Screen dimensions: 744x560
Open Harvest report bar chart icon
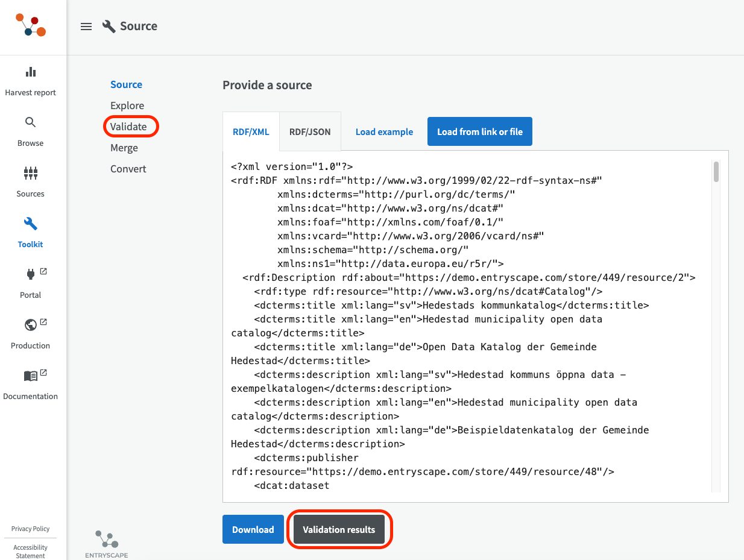[30, 72]
